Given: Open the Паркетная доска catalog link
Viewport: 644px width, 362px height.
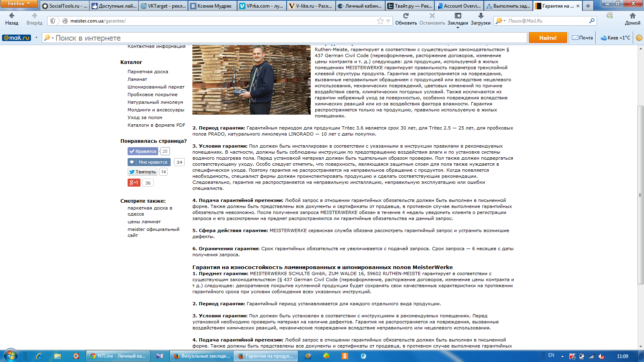Looking at the screenshot, I should pos(148,72).
